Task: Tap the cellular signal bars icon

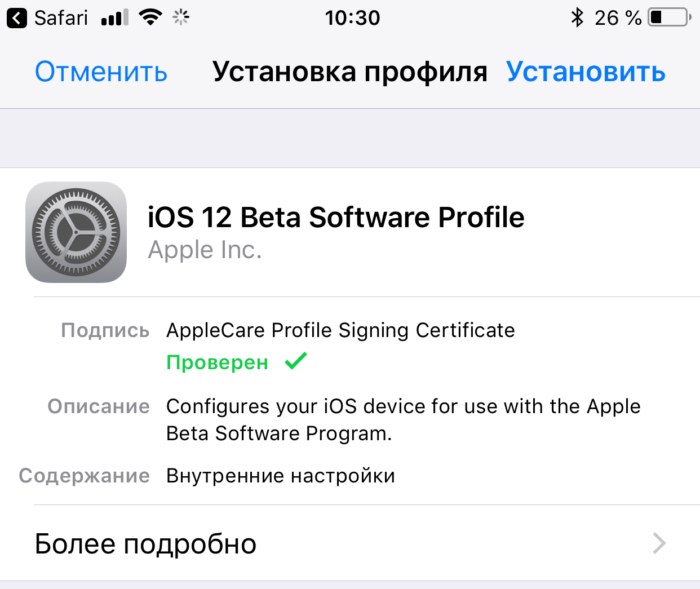Action: click(x=115, y=18)
